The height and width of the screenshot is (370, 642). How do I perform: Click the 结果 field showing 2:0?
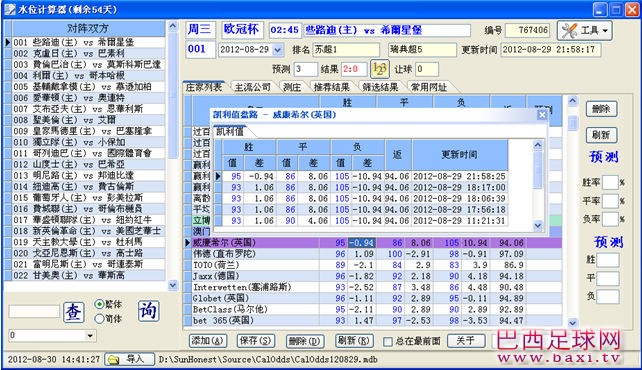point(354,69)
